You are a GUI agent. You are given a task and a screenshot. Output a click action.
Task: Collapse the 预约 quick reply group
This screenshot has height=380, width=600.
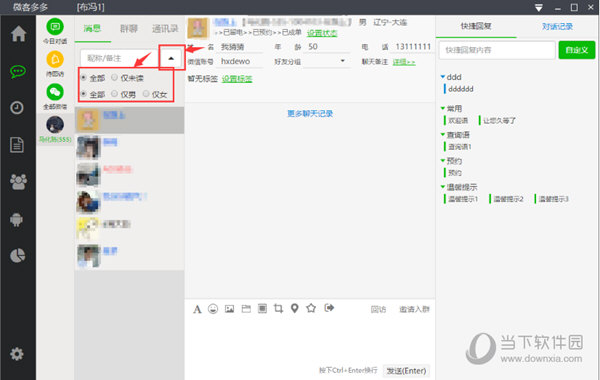point(443,161)
